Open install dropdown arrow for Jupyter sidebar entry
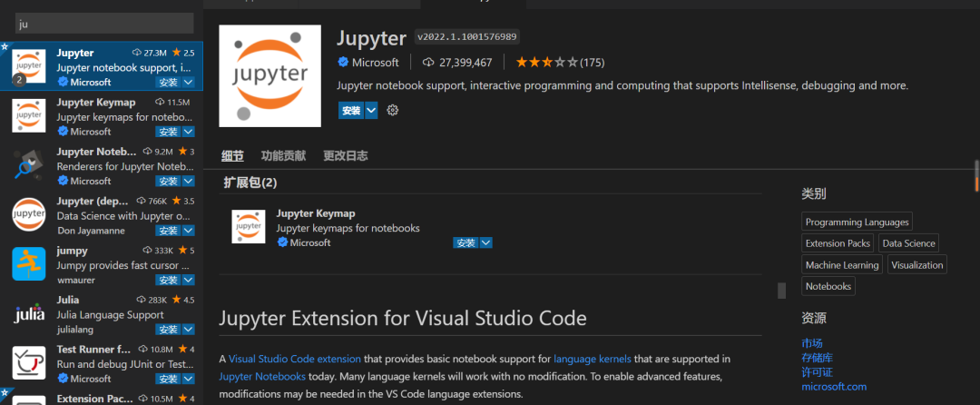 [188, 82]
